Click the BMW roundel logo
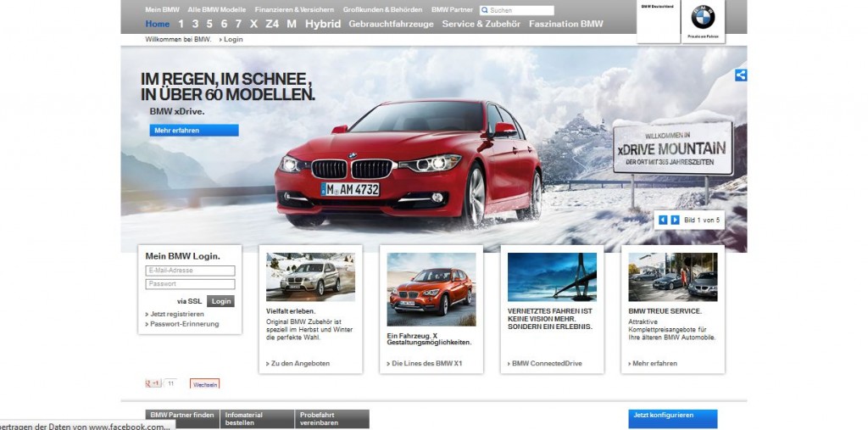 point(702,17)
